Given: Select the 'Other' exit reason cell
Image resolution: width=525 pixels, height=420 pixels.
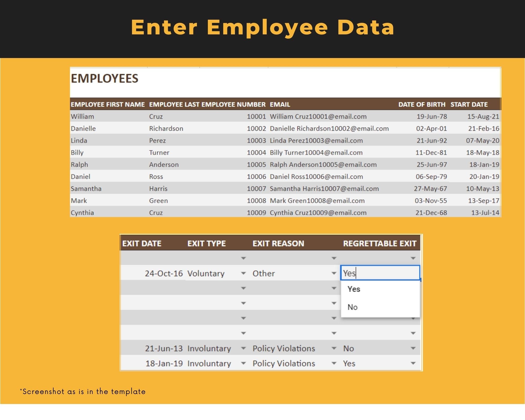Looking at the screenshot, I should click(x=264, y=273).
